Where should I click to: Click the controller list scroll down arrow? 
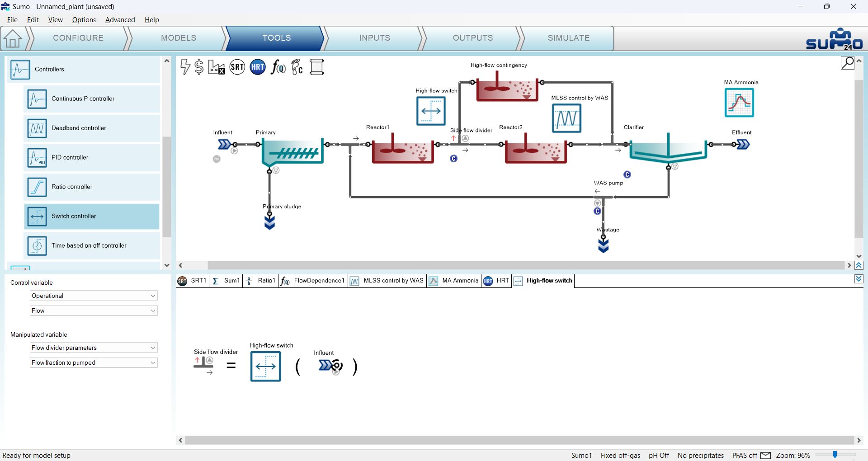tap(167, 265)
